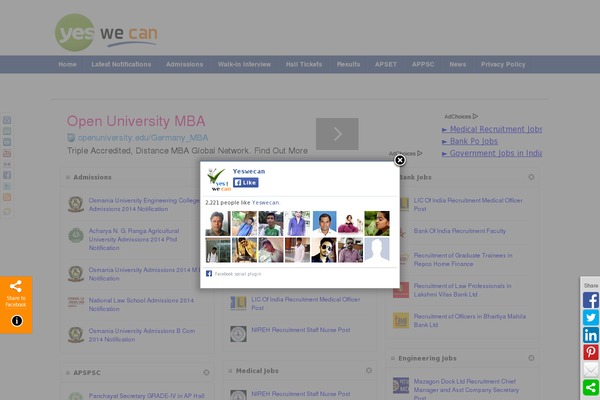Viewport: 600px width, 400px height.
Task: Click the first profile photo in popup
Action: point(218,223)
